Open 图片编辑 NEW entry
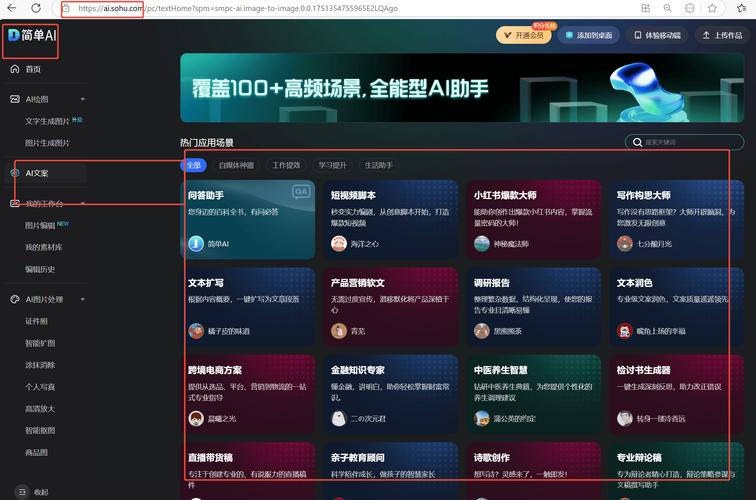This screenshot has width=756, height=500. 47,225
